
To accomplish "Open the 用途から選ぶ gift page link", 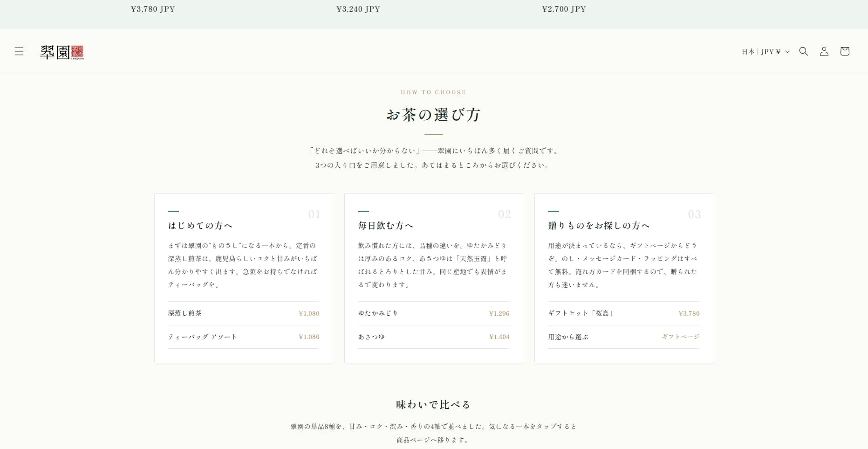I will tap(624, 337).
